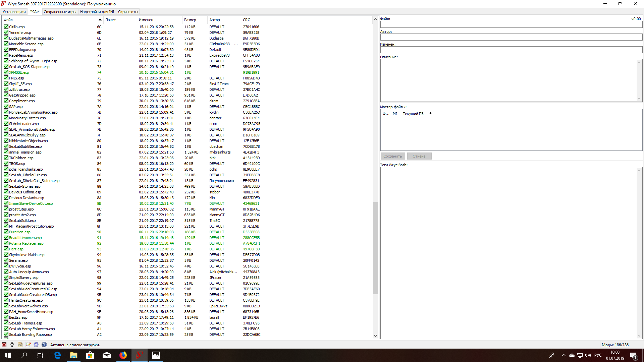Toggle the XPMSSE.esp checkbox
This screenshot has width=644, height=362.
pos(6,72)
